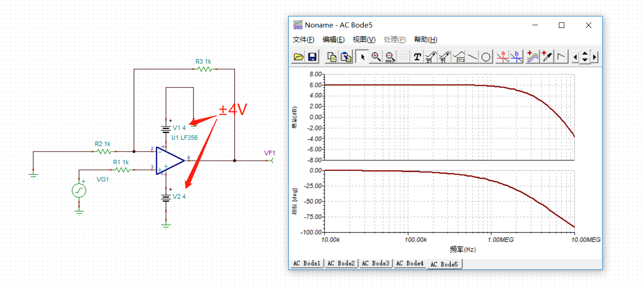The width and height of the screenshot is (644, 285).
Task: Select the line drawing tool
Action: (x=473, y=57)
